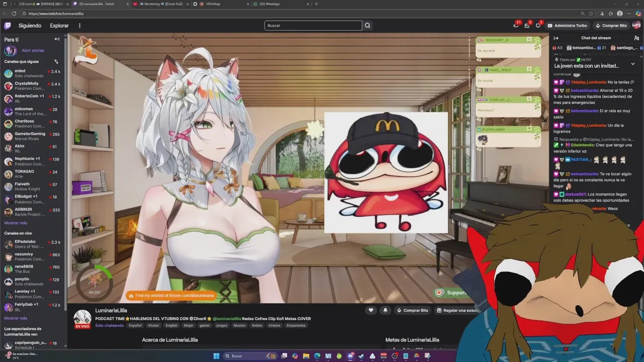Select the Anime stream tag
This screenshot has height=362, width=644.
[257, 325]
